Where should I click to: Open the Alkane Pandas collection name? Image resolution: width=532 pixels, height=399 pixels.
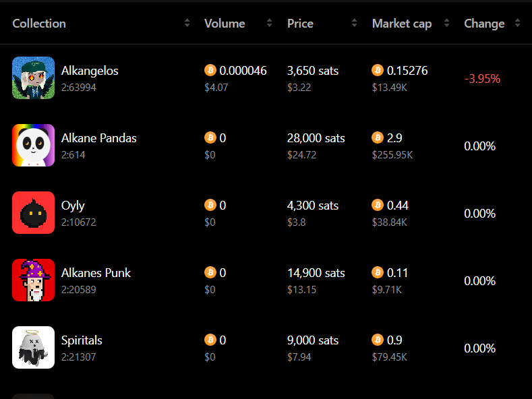98,138
